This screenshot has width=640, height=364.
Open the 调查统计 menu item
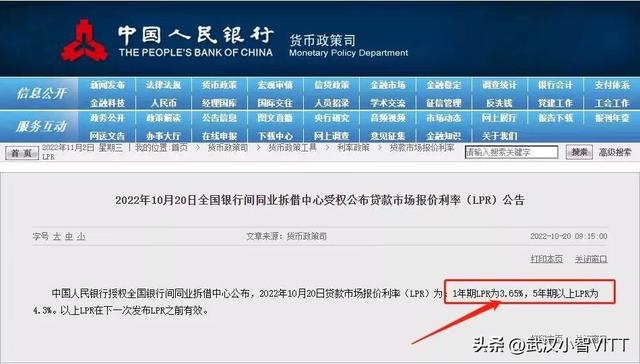pyautogui.click(x=499, y=85)
